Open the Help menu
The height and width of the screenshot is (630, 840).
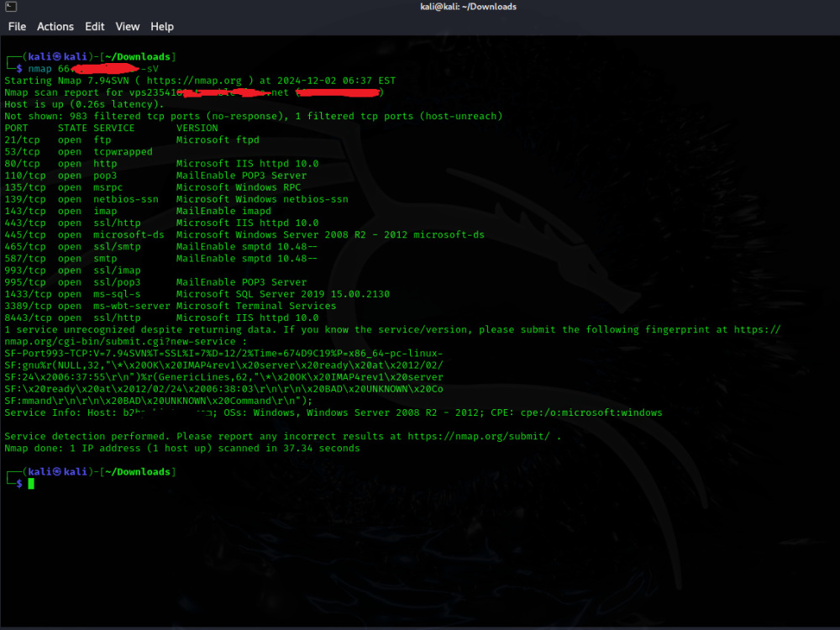(162, 26)
